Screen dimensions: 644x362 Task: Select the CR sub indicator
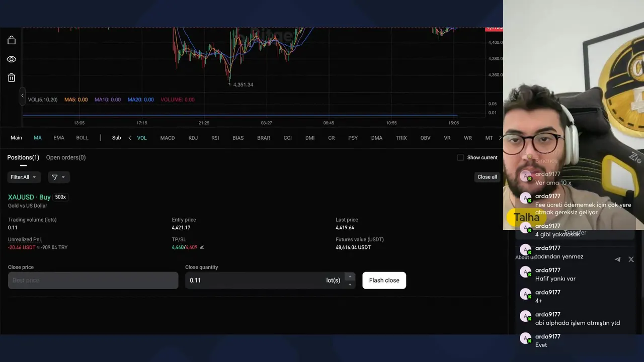click(x=332, y=138)
